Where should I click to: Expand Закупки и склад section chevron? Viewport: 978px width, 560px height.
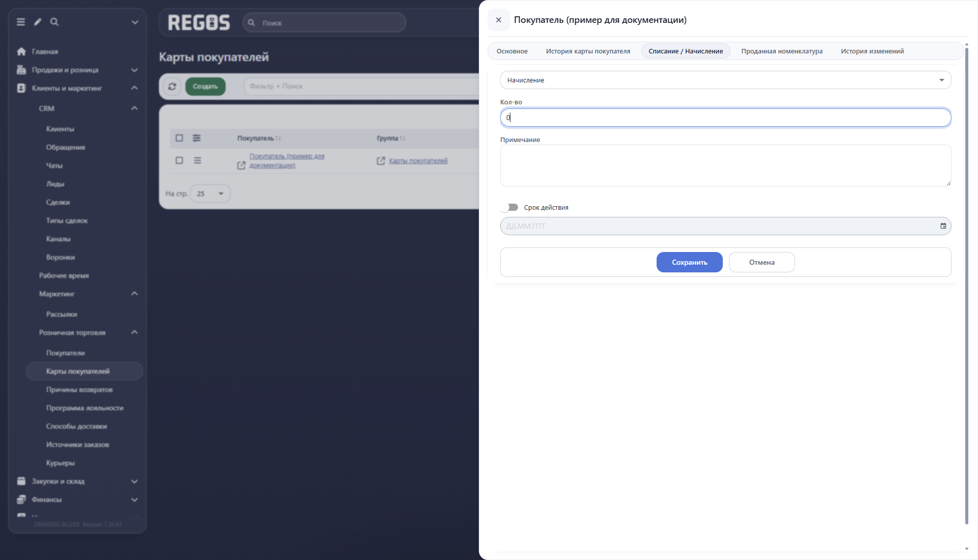point(134,481)
